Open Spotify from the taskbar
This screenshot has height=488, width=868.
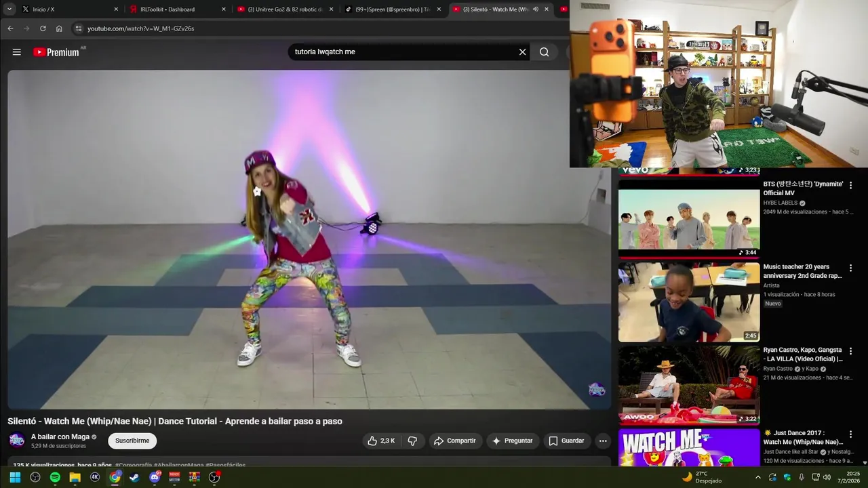pos(55,477)
